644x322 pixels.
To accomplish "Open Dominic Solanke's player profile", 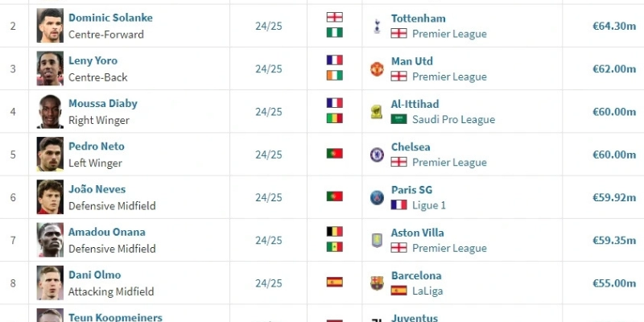I will [110, 18].
